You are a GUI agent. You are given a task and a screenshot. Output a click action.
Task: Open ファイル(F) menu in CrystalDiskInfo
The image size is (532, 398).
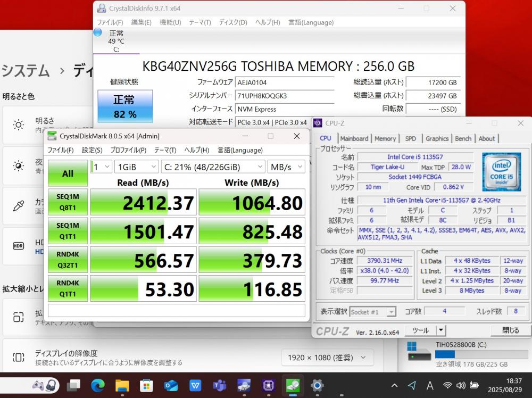[x=110, y=22]
